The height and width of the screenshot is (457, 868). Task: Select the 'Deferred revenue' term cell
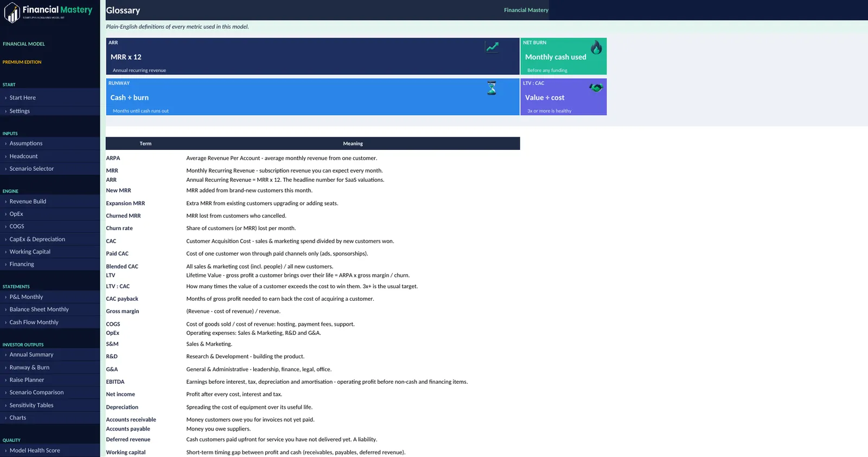tap(128, 440)
